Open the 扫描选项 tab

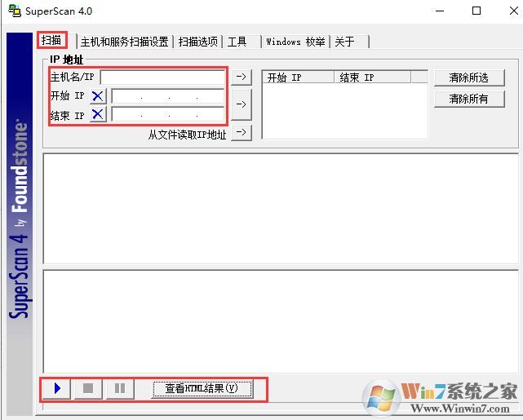coord(198,42)
